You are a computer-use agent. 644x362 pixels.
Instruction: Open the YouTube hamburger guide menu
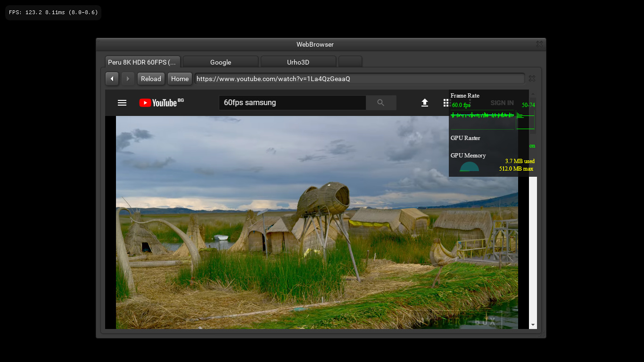point(122,103)
